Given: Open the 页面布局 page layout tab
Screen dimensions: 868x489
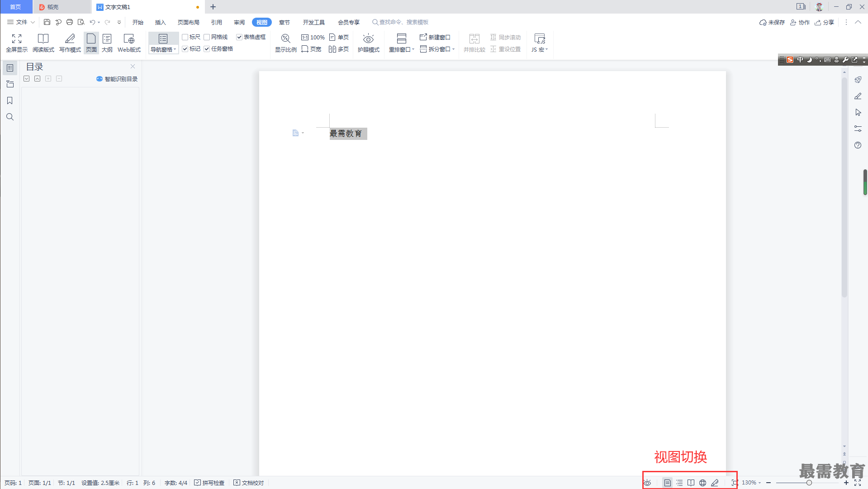Looking at the screenshot, I should 189,22.
